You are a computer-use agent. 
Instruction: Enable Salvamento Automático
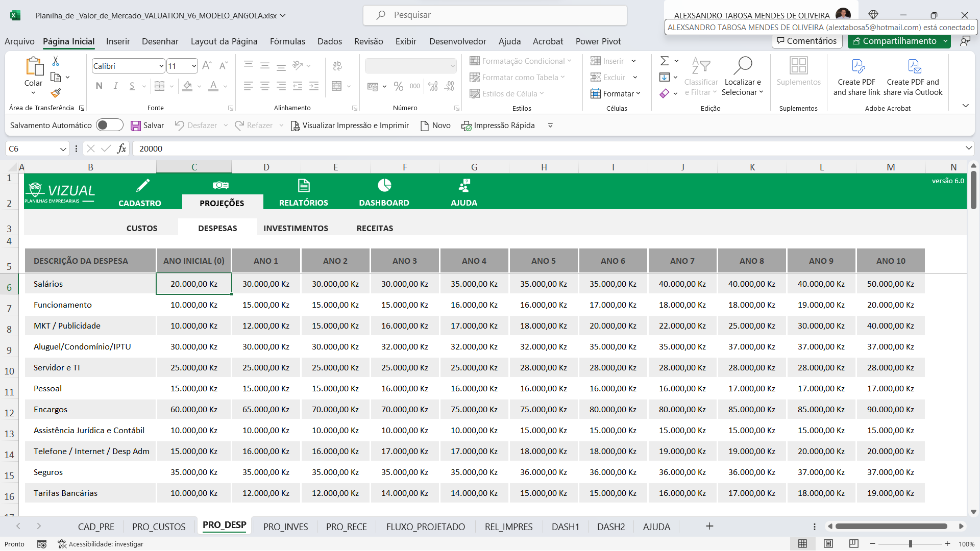[x=109, y=125]
